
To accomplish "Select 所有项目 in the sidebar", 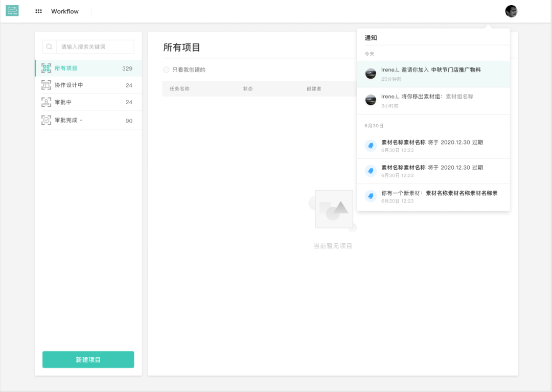I will 89,68.
